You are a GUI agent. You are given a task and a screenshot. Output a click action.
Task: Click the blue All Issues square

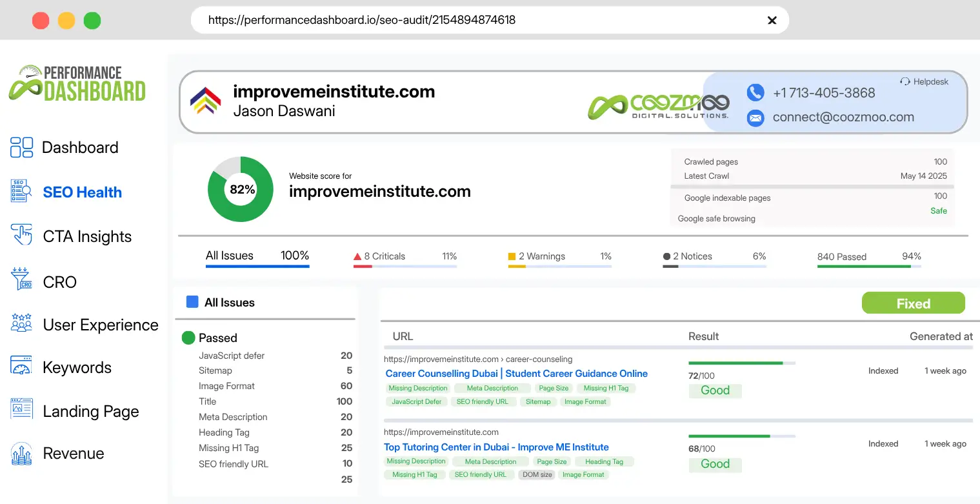[192, 302]
